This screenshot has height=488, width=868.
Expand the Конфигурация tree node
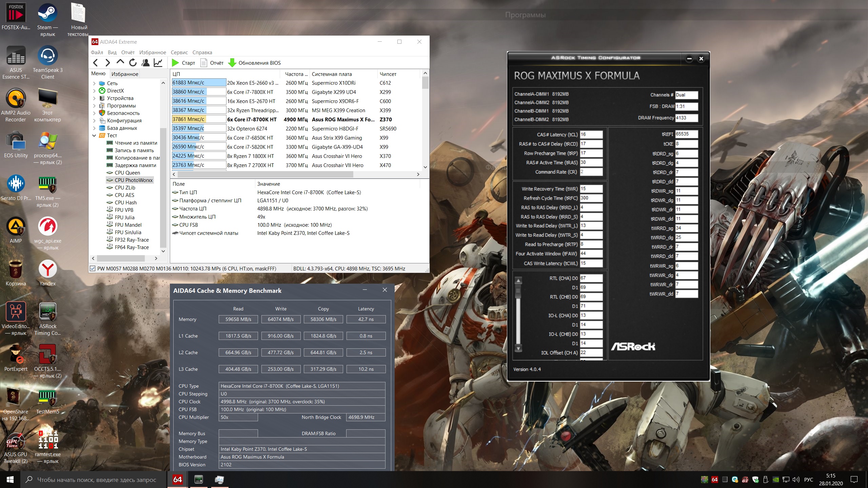pyautogui.click(x=94, y=121)
